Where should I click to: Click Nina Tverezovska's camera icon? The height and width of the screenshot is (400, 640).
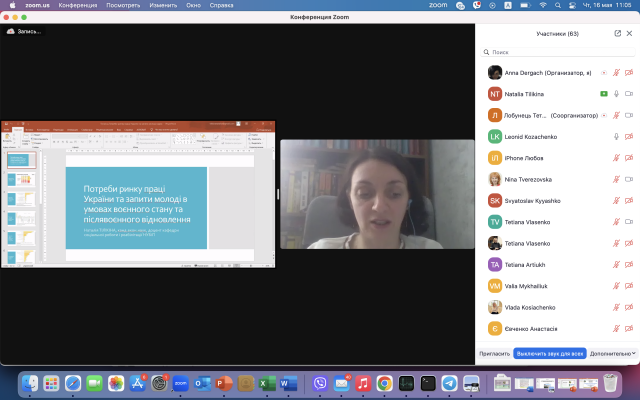pyautogui.click(x=629, y=179)
